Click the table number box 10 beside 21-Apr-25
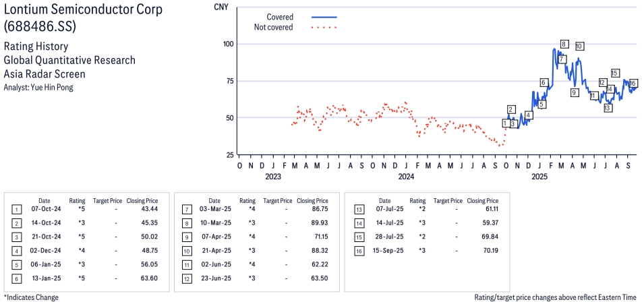644x302 pixels. 186,251
